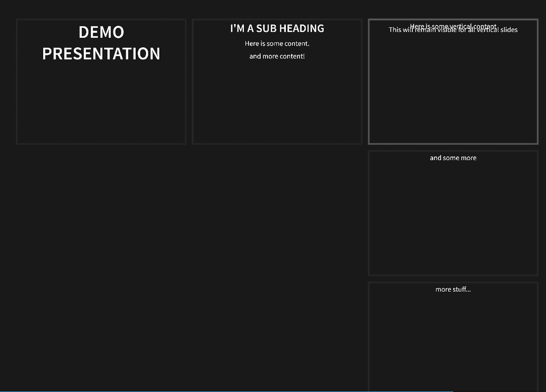Click the 'and more content!' line
546x392 pixels.
click(277, 56)
